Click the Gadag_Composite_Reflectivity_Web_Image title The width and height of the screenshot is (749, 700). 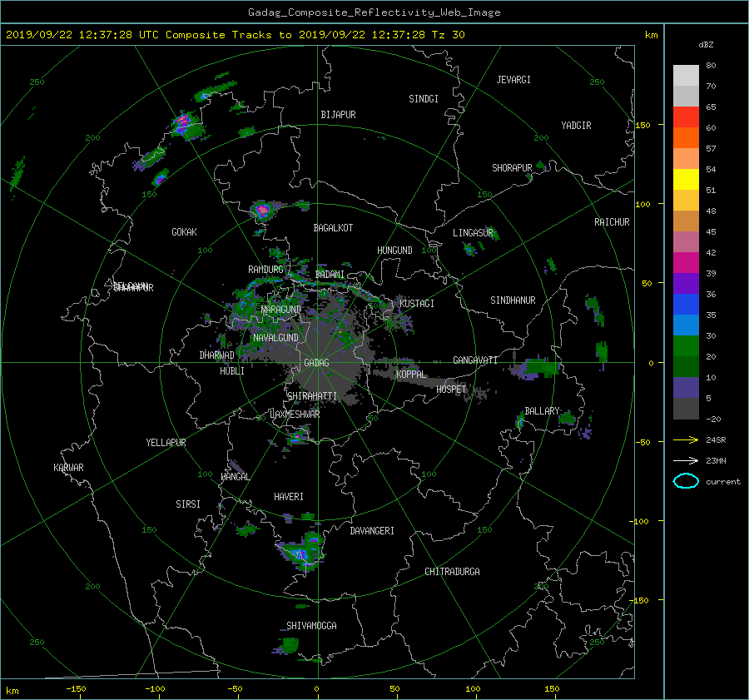coord(374,12)
